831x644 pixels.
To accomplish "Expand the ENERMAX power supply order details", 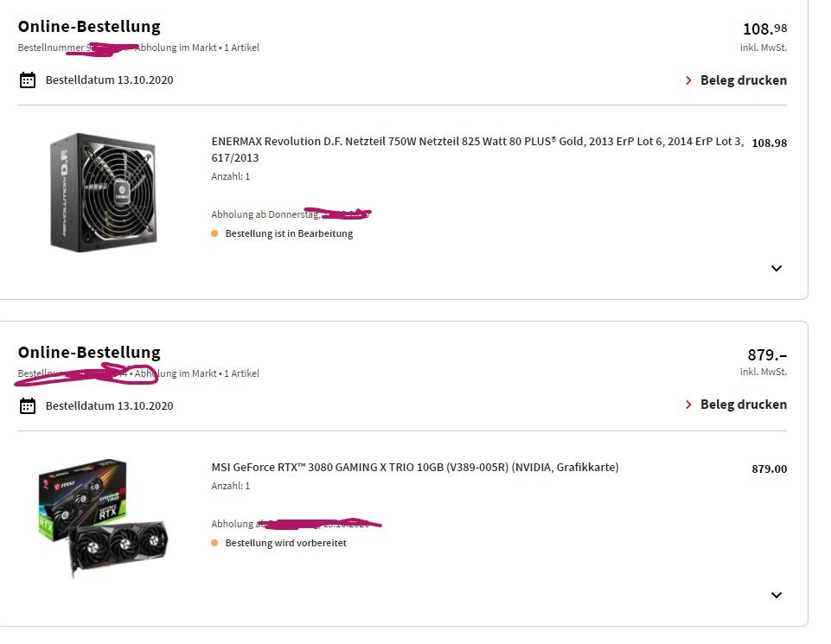I will (777, 269).
